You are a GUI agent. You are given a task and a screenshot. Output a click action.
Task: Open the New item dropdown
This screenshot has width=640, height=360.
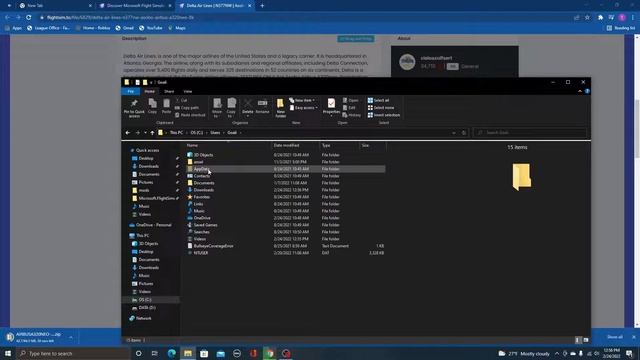tap(302, 100)
